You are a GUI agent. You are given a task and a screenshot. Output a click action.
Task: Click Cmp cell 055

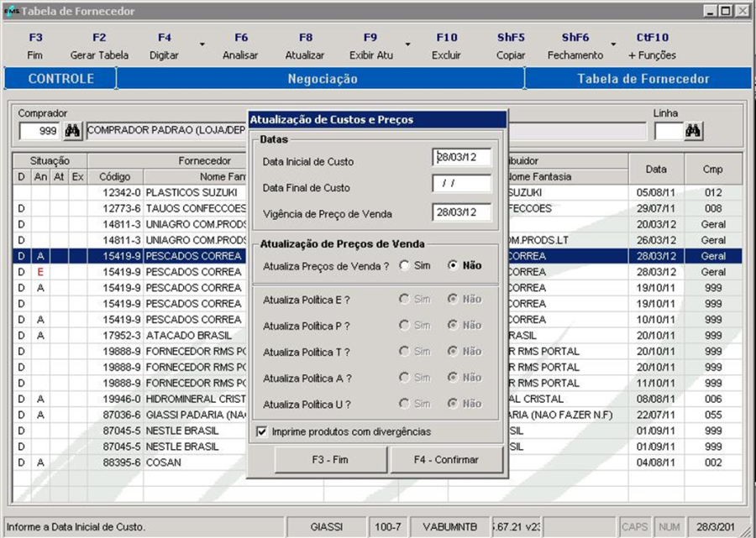(x=712, y=415)
